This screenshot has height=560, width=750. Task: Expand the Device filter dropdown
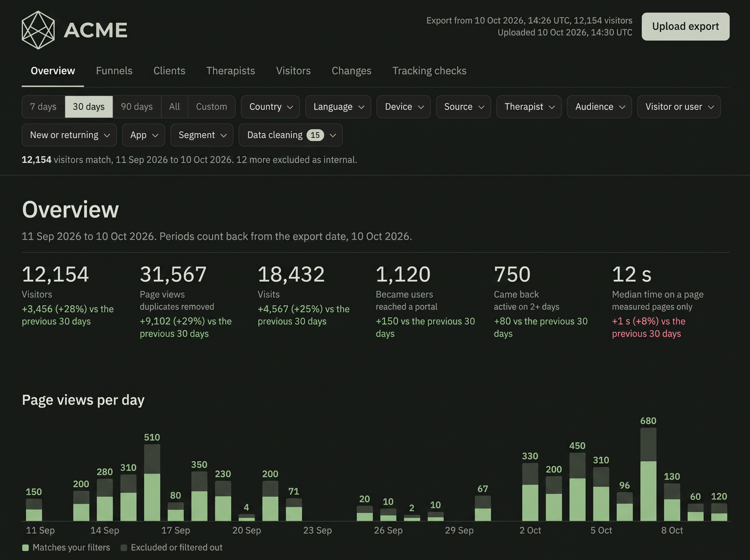403,107
